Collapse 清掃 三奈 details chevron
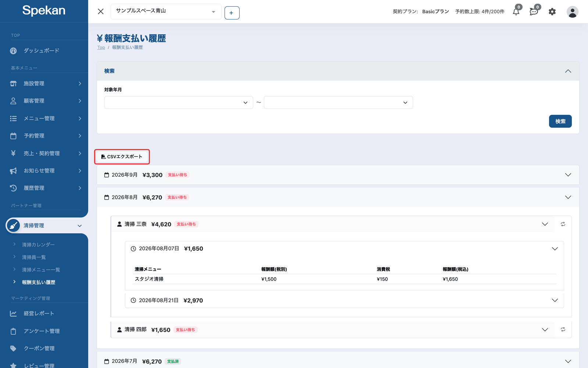 [545, 224]
